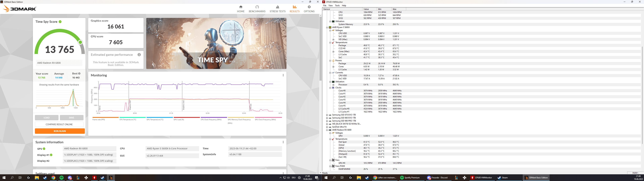Expand the Cores (Max) temperature entry

click(x=333, y=51)
